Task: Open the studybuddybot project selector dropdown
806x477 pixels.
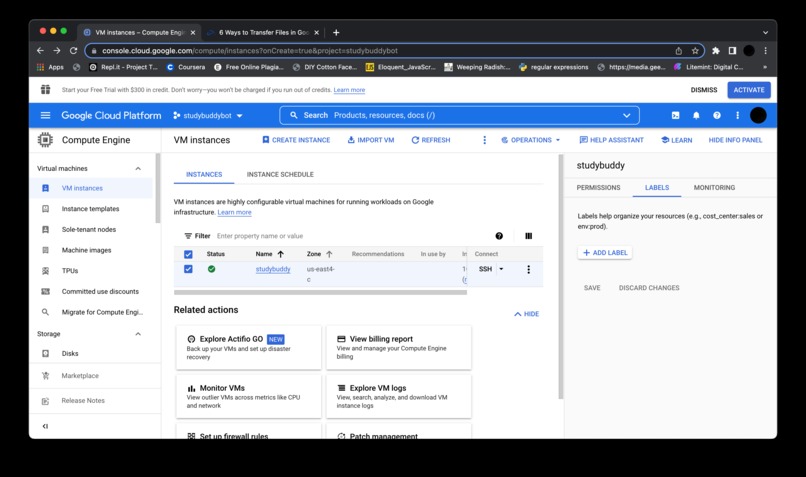Action: pos(208,116)
